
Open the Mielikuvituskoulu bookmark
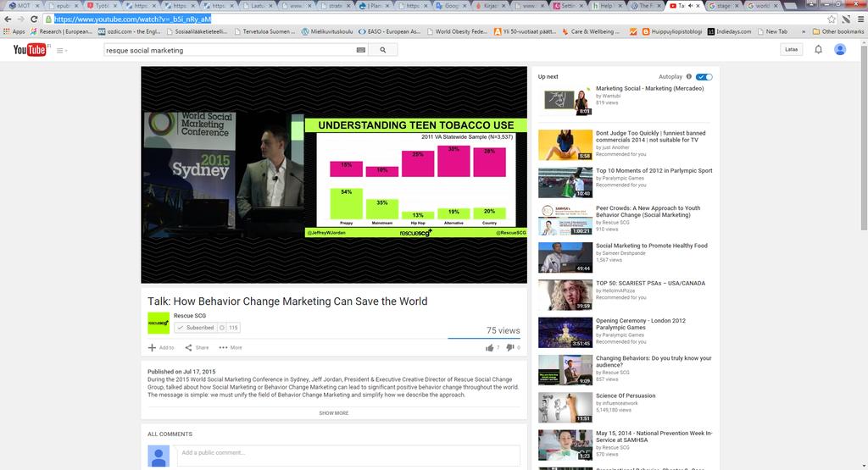tap(326, 32)
